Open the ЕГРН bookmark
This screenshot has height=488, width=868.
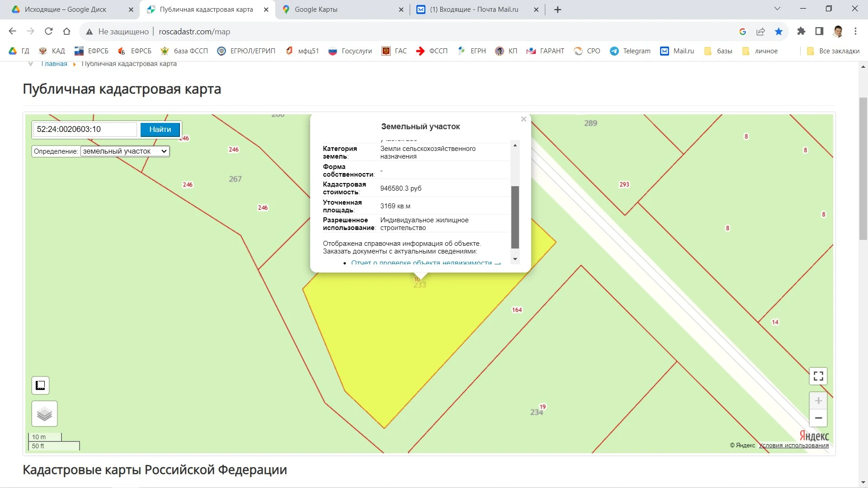tap(471, 51)
